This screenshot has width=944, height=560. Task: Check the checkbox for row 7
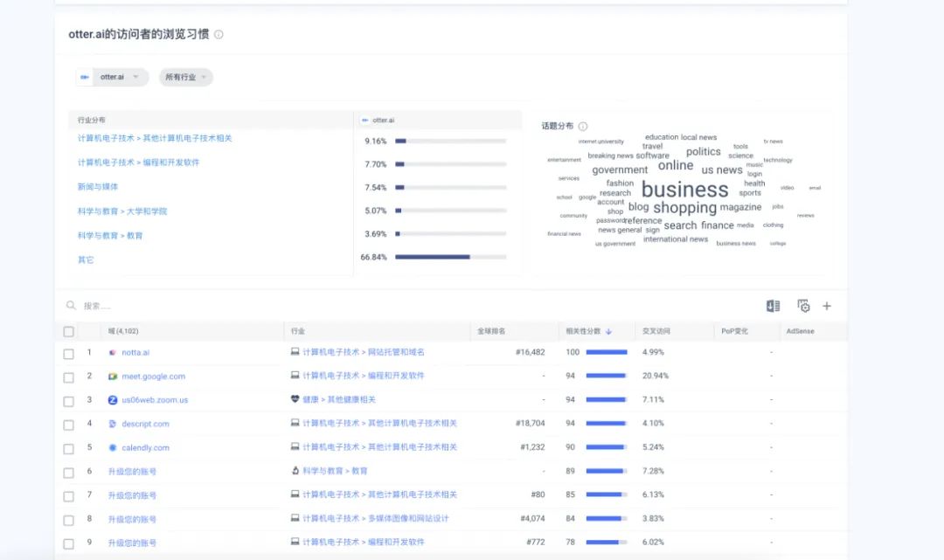click(69, 496)
